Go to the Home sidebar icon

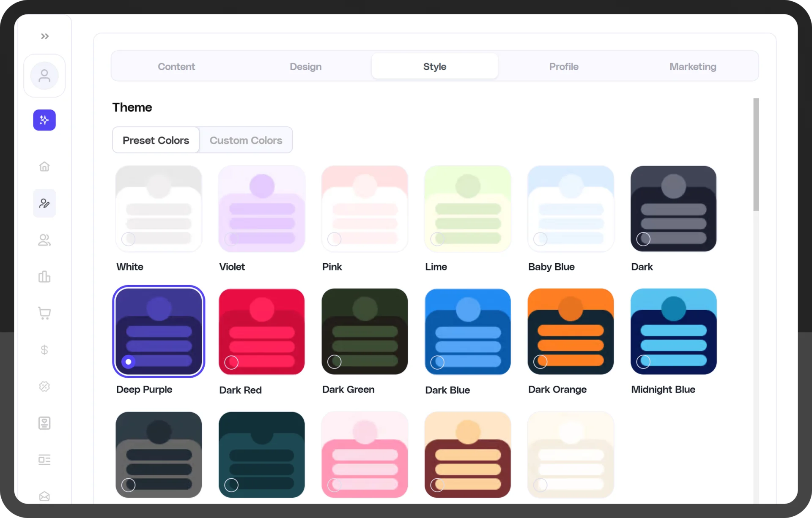click(x=44, y=166)
